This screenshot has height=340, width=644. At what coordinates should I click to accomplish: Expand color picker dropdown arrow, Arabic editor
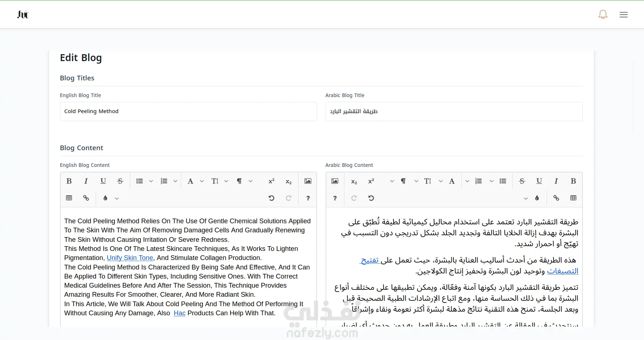[526, 198]
